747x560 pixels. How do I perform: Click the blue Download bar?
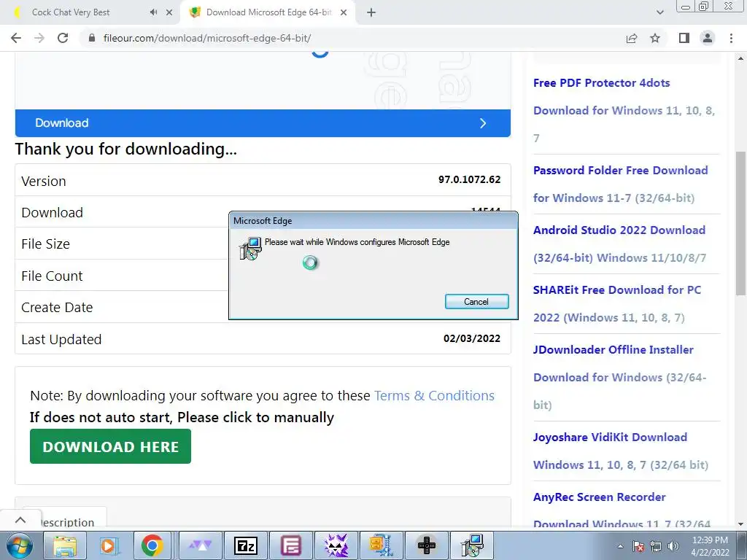[x=263, y=122]
